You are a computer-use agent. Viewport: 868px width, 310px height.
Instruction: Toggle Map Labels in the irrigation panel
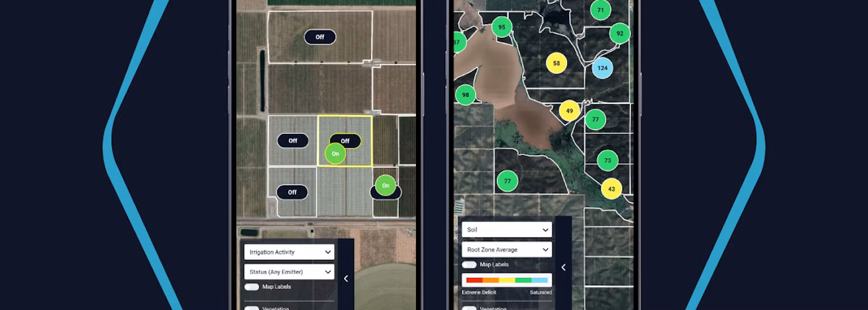point(252,287)
